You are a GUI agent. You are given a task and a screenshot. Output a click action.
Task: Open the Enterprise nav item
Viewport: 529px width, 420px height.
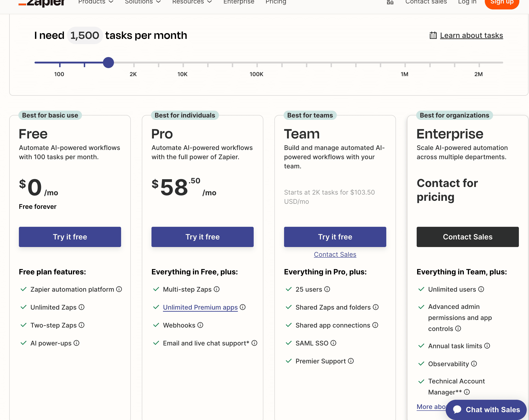(239, 2)
